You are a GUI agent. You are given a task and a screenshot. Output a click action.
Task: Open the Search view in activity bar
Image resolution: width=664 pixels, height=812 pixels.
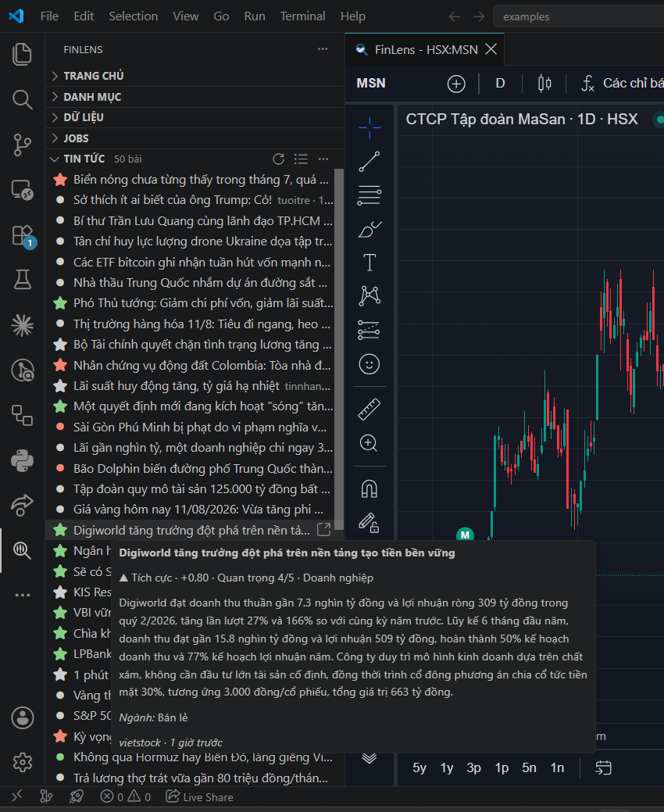click(x=22, y=99)
